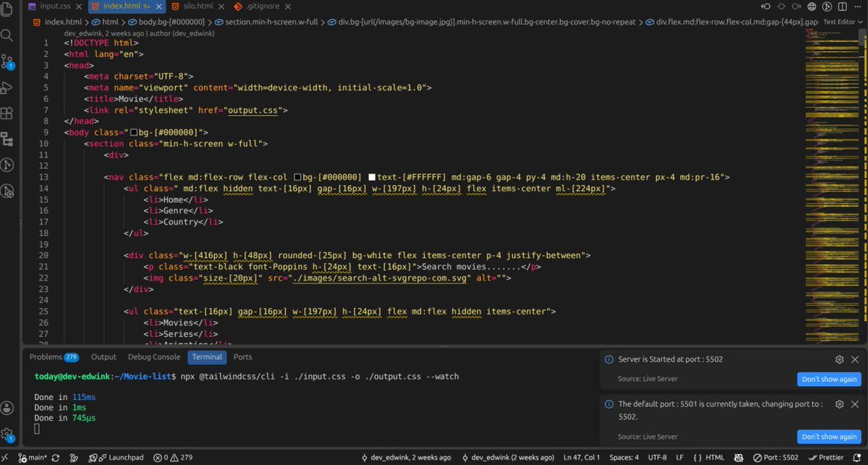Image resolution: width=868 pixels, height=465 pixels.
Task: Click the main* branch in status bar
Action: (33, 458)
